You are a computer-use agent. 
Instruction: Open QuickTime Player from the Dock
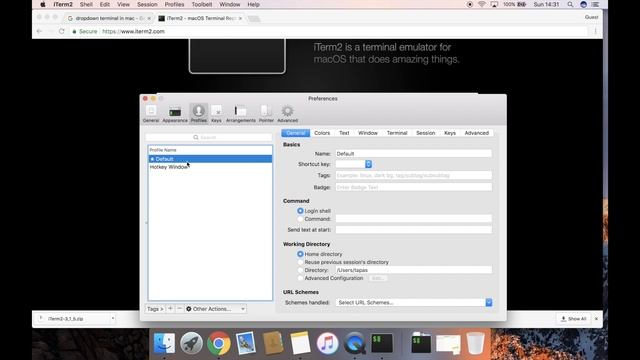(354, 343)
